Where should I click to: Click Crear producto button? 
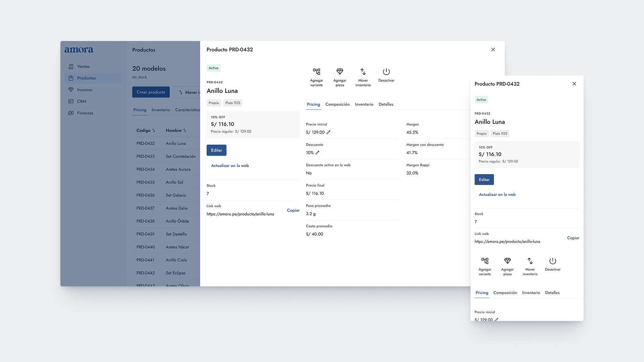pos(151,92)
